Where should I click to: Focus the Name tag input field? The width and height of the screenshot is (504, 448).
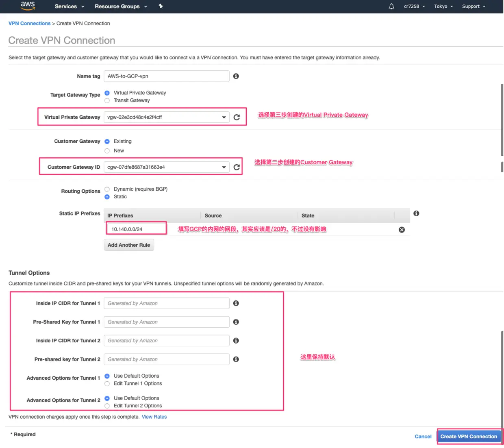tap(167, 76)
